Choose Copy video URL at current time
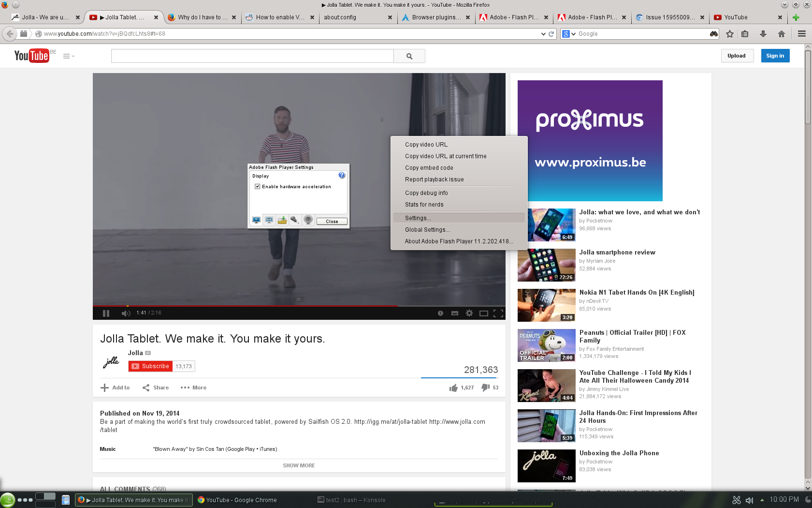 [446, 156]
